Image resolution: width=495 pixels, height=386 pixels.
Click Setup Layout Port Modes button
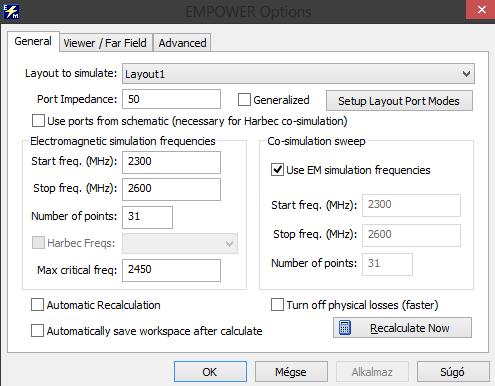coord(399,101)
